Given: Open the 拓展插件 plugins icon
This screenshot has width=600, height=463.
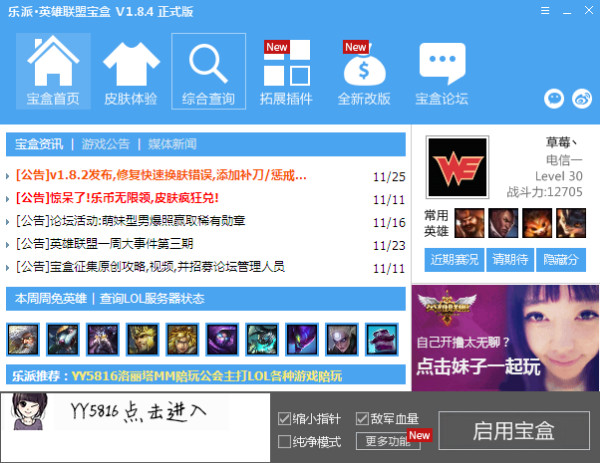Looking at the screenshot, I should [286, 70].
